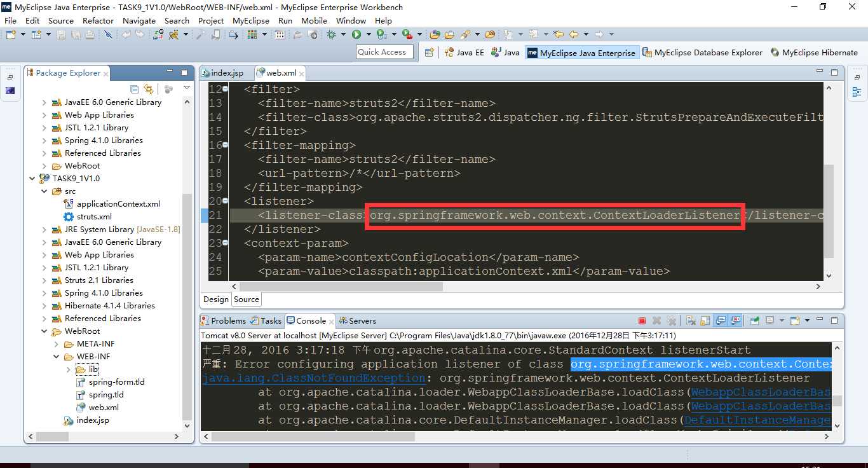Image resolution: width=868 pixels, height=468 pixels.
Task: Toggle Scroll Lock in the Console toolbar
Action: click(705, 320)
